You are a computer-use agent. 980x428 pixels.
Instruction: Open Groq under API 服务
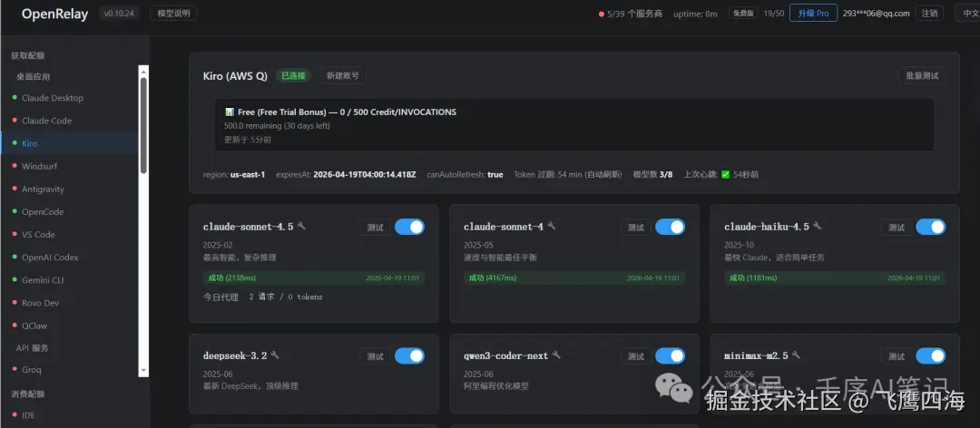69,369
